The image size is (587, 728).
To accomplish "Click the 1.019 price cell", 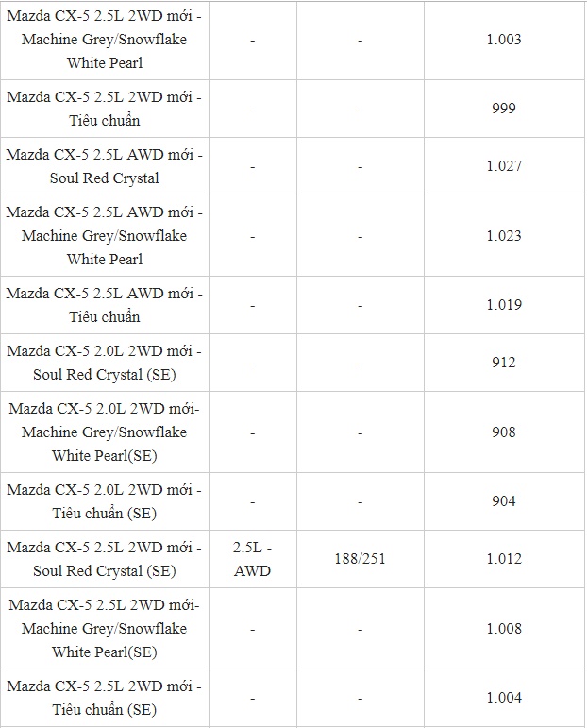I will 503,305.
